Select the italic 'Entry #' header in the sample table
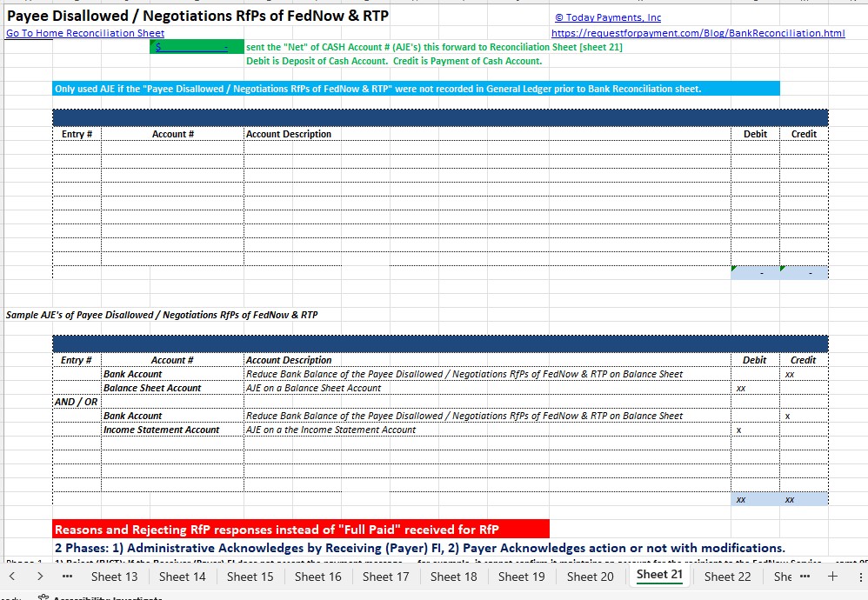 77,360
